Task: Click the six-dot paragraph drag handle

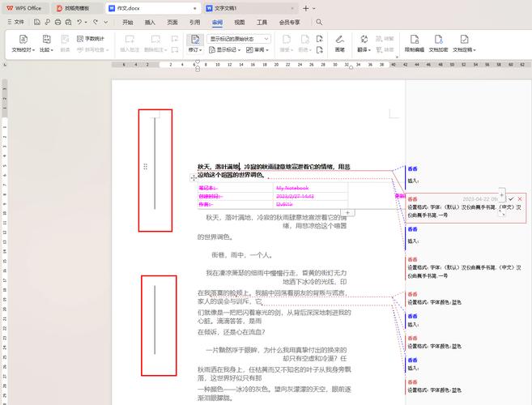Action: pyautogui.click(x=145, y=166)
